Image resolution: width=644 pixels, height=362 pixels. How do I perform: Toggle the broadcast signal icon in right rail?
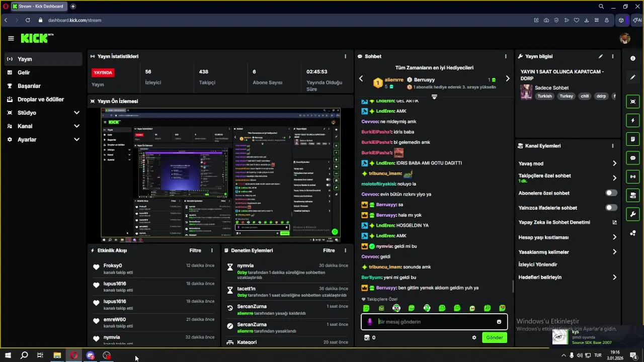[x=633, y=176]
